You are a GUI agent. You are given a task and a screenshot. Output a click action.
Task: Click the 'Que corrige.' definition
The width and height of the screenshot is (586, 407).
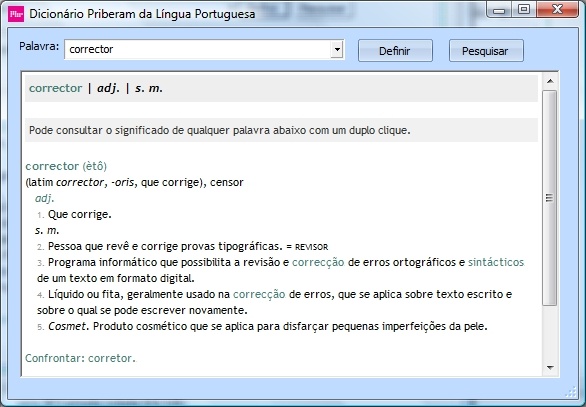click(x=80, y=215)
